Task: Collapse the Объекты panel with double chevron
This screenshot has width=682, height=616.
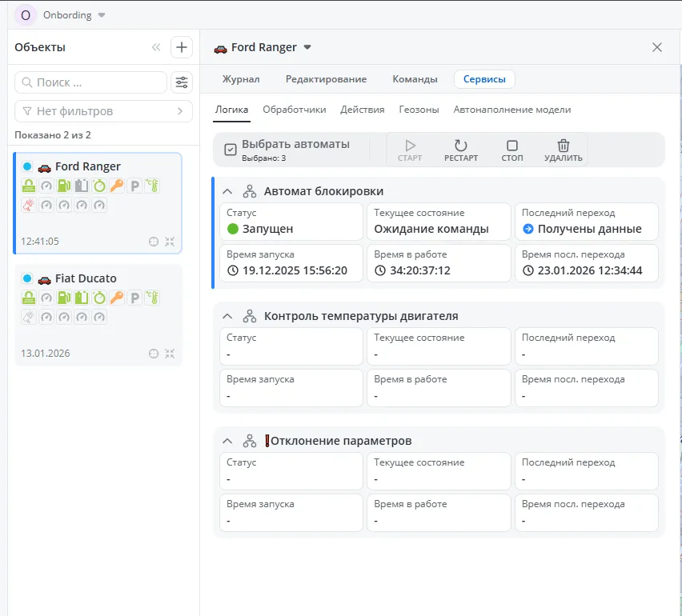Action: (156, 47)
